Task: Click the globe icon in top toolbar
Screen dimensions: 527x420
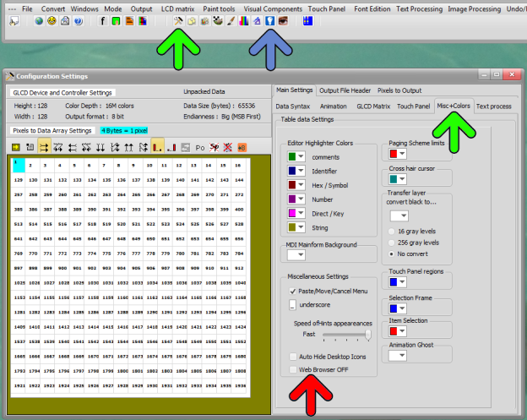Action: click(40, 21)
